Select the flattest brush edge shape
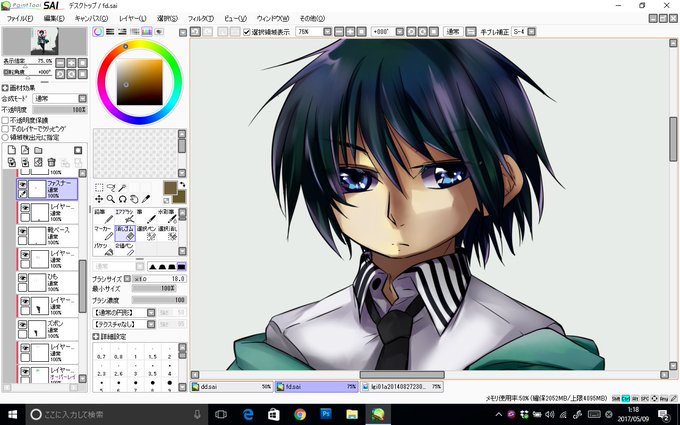This screenshot has width=680, height=425. 182,266
